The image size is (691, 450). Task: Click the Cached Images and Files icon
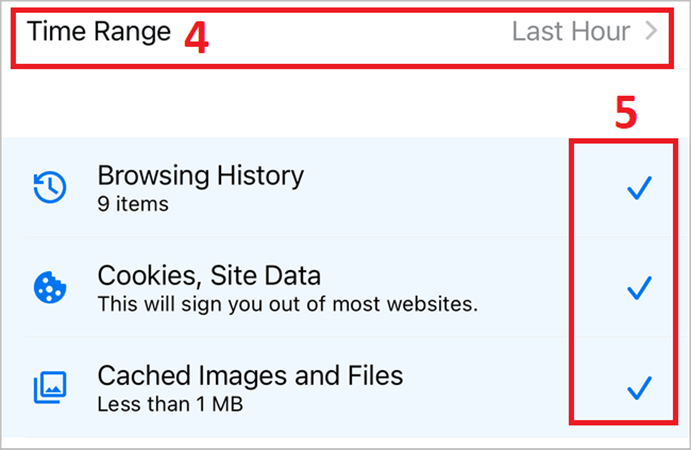[x=49, y=387]
